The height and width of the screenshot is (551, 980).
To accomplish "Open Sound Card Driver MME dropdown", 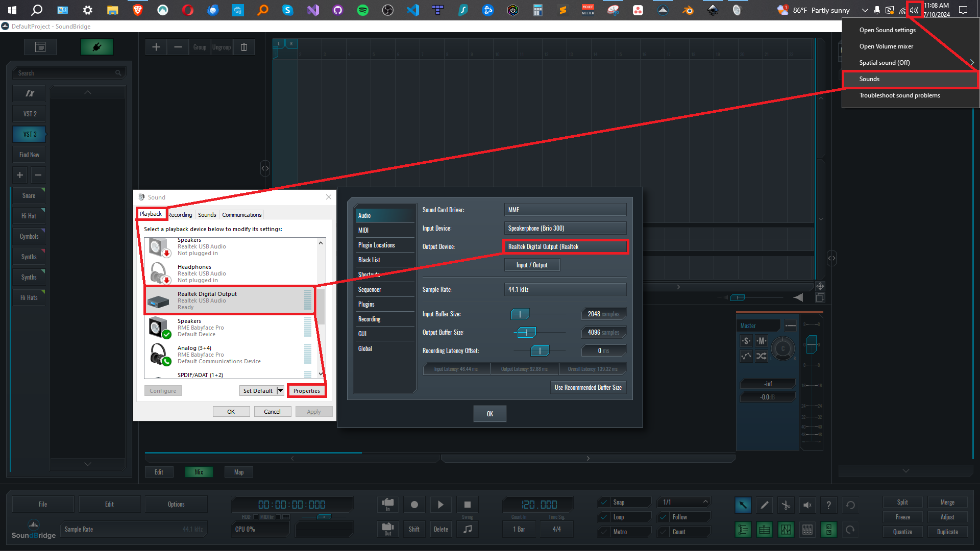I will pyautogui.click(x=565, y=210).
